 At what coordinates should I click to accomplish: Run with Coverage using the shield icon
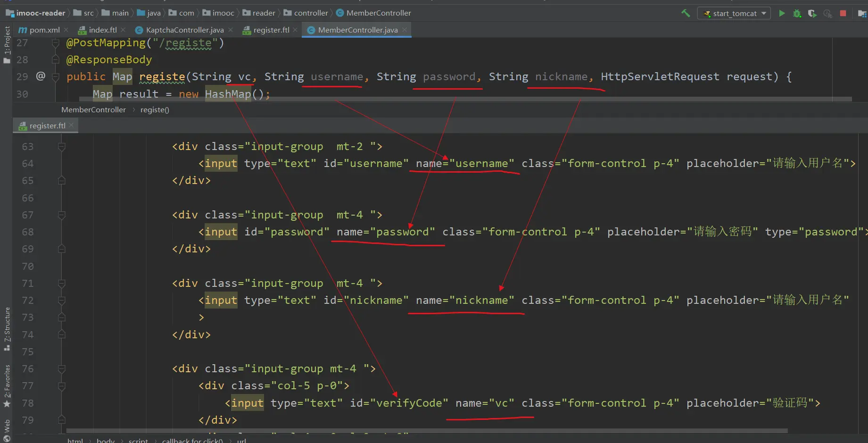click(x=812, y=13)
